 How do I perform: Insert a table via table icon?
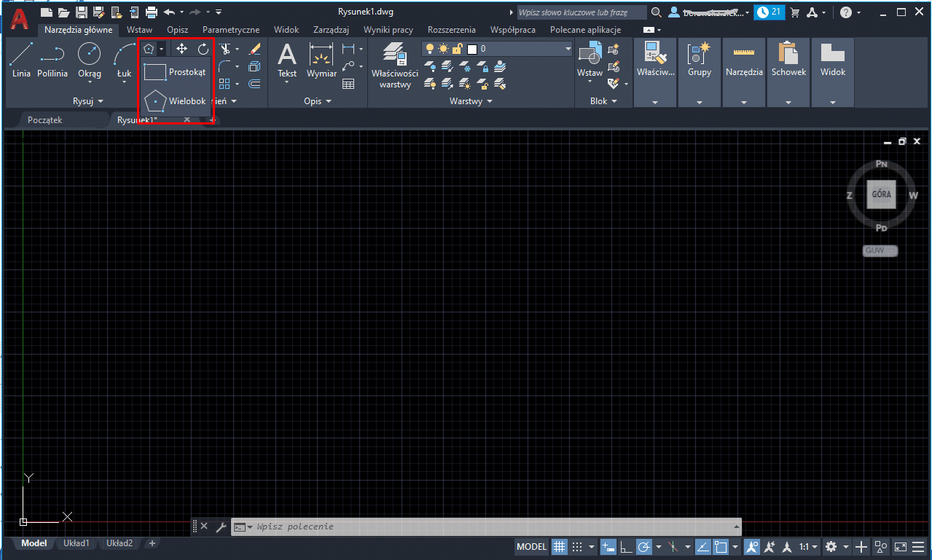coord(348,84)
